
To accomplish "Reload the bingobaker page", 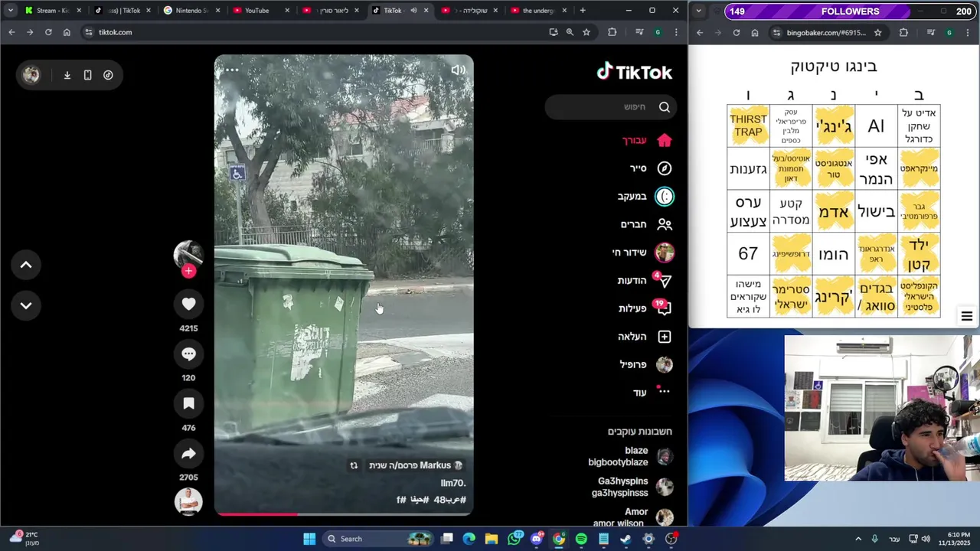I will pos(736,32).
